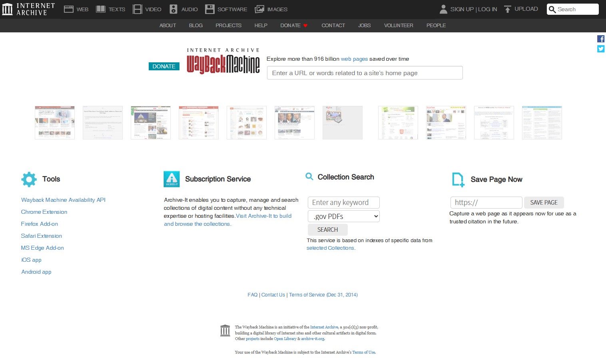Click the teal DONATE button
Image resolution: width=606 pixels, height=364 pixels.
coord(164,66)
